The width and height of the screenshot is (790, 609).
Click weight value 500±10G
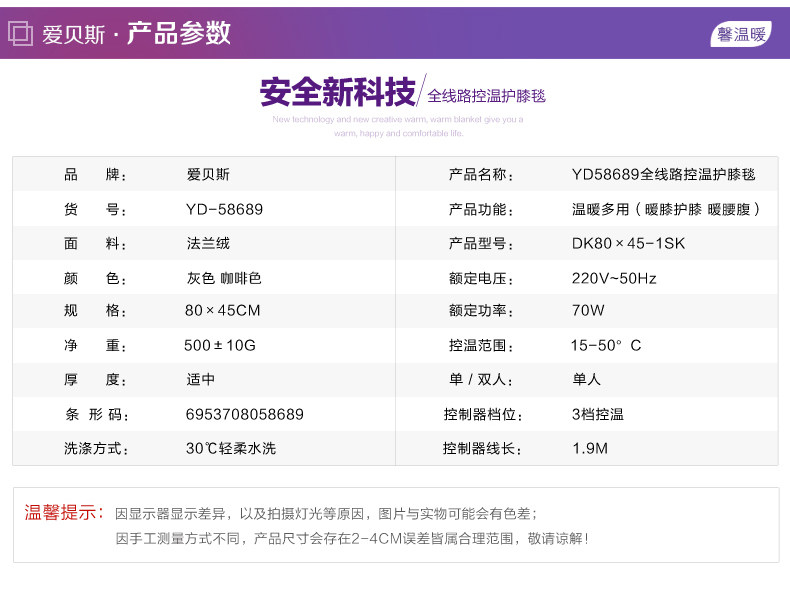coord(220,345)
